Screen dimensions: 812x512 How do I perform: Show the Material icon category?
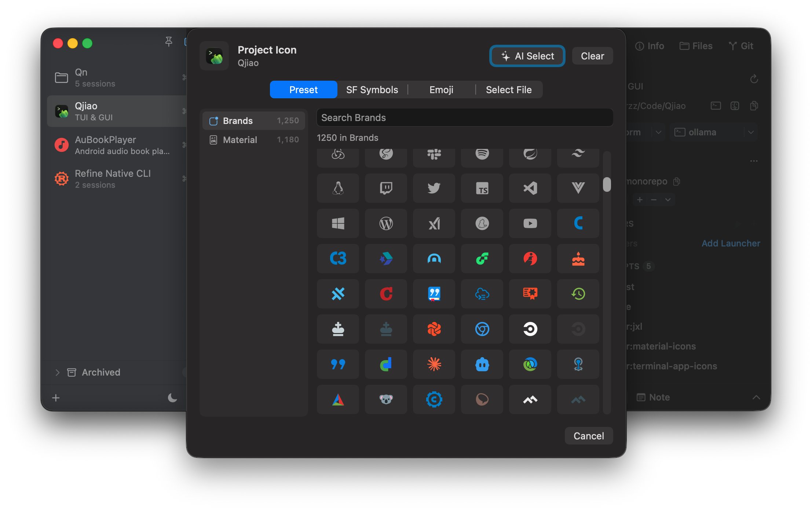click(254, 140)
